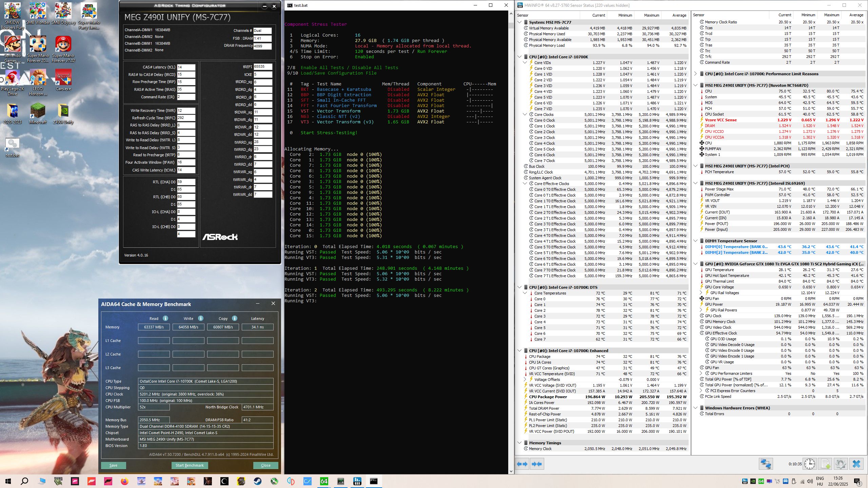Open SMB Wonder desktop shortcut

pos(38,14)
